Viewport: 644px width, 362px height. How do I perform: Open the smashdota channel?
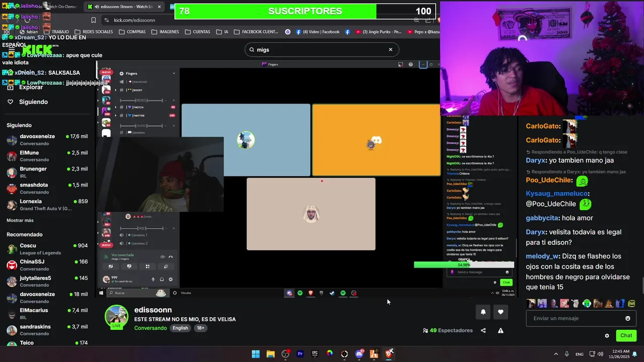47,189
